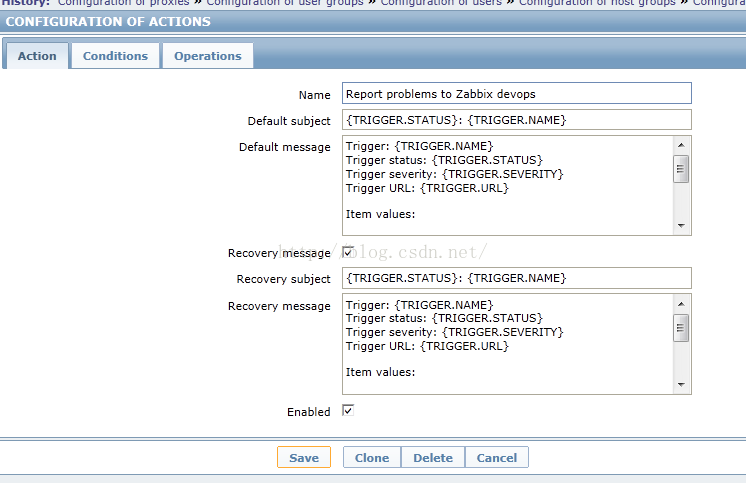
Task: Click Default message scrollbar thumb
Action: coord(681,169)
